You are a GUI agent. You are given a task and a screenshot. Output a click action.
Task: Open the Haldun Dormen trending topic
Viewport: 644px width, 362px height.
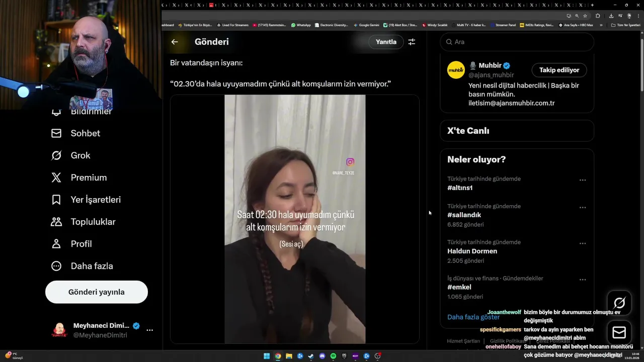click(472, 251)
